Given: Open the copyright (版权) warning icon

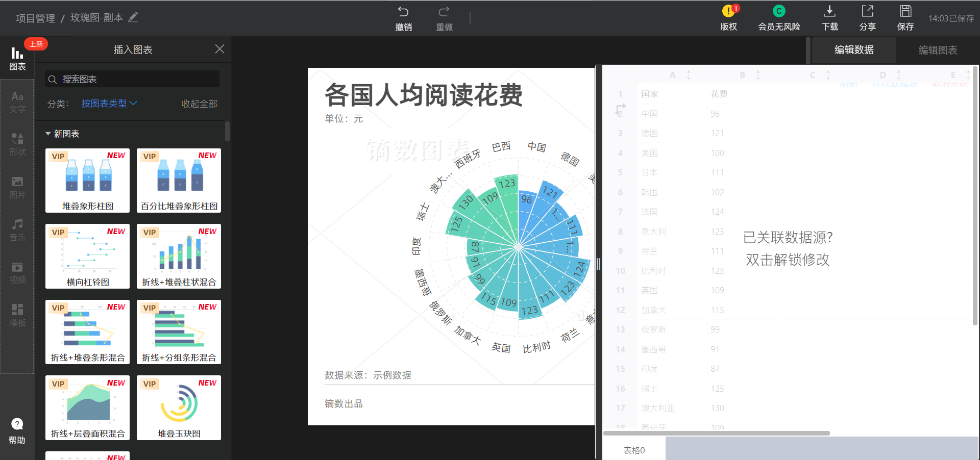Looking at the screenshot, I should tap(728, 11).
